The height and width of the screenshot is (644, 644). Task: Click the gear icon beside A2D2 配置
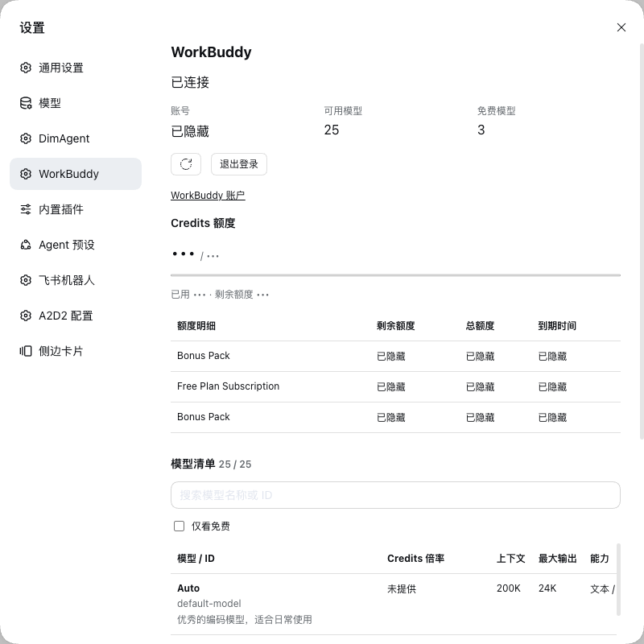pyautogui.click(x=26, y=316)
